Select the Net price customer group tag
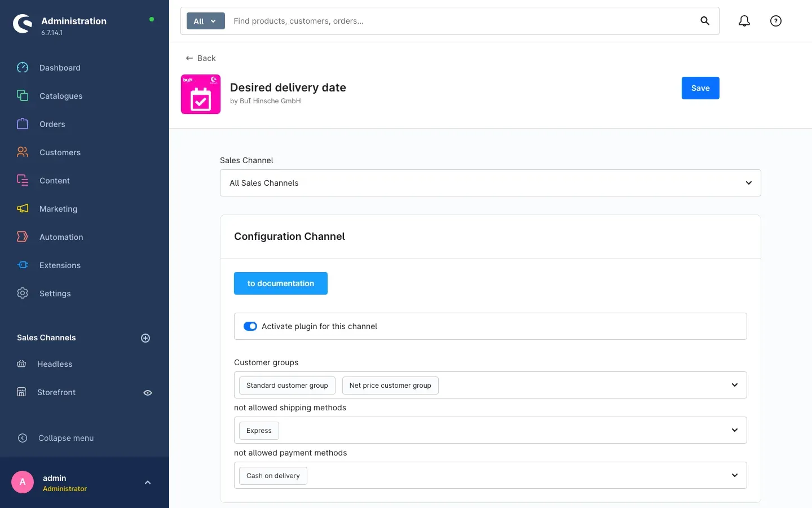 point(390,386)
